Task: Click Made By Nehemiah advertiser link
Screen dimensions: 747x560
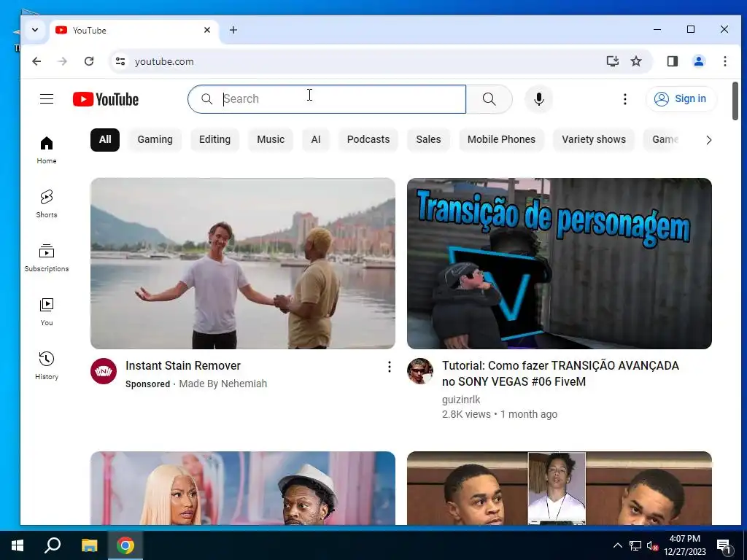Action: click(223, 384)
